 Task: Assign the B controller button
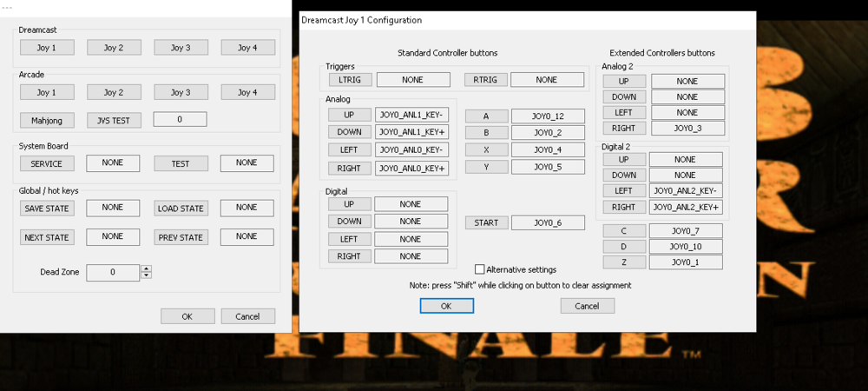(487, 133)
